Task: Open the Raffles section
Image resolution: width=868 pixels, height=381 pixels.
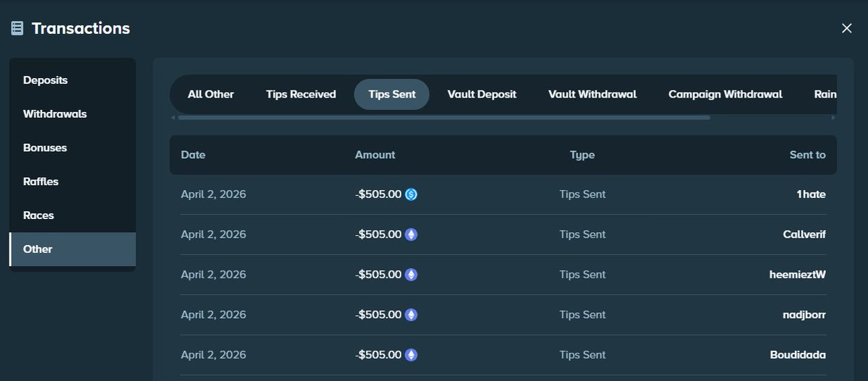Action: (72, 181)
